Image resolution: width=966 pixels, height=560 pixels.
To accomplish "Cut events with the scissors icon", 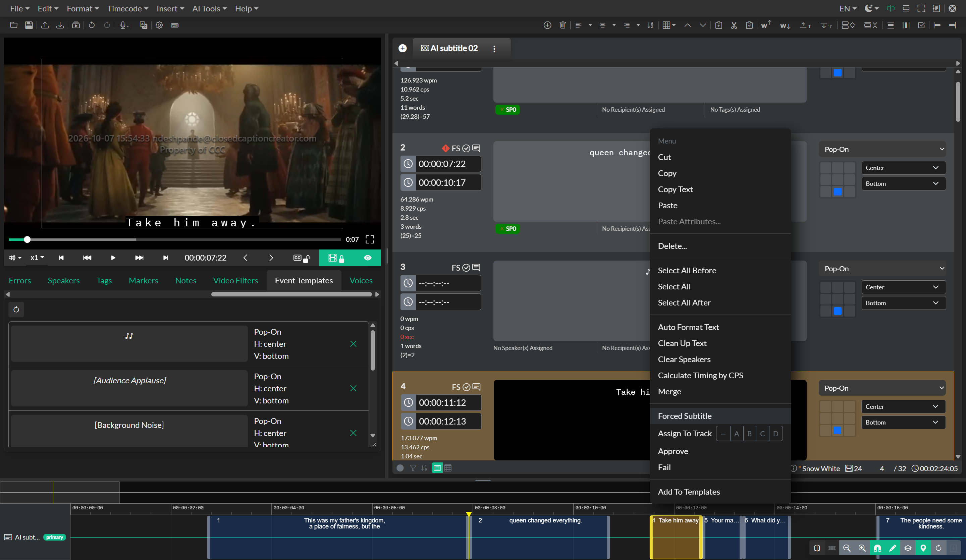I will pos(734,25).
